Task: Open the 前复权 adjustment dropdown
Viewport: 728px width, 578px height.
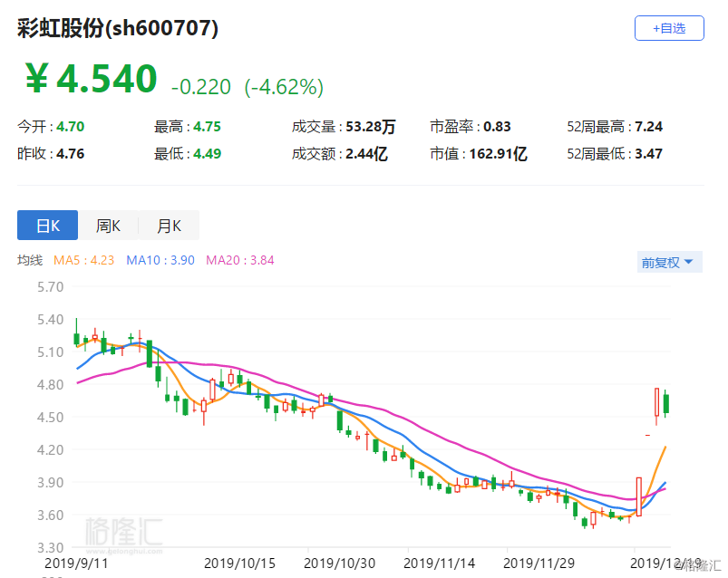Action: pos(669,263)
